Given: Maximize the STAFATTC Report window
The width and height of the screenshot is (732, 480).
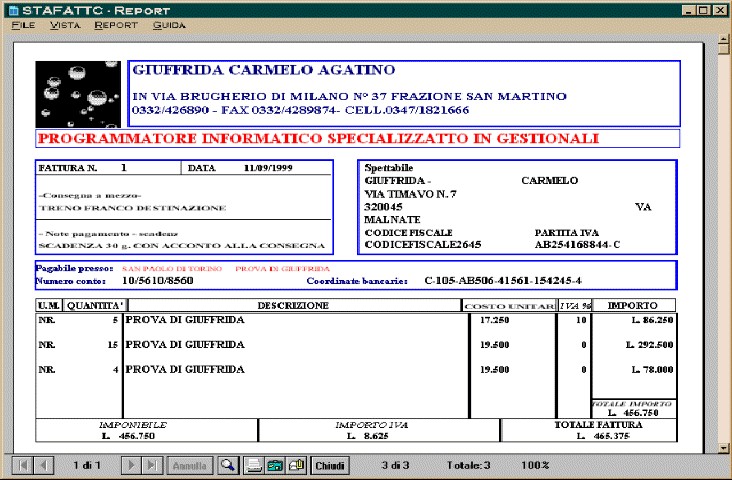Looking at the screenshot, I should click(x=706, y=8).
